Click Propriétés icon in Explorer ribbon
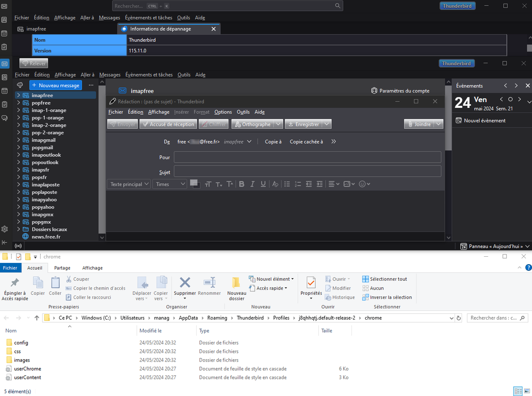532x396 pixels. pos(311,283)
